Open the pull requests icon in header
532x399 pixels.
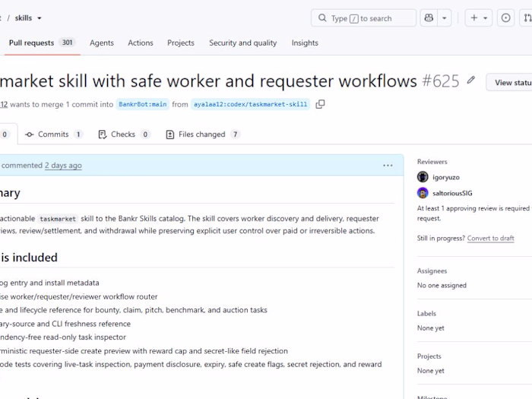point(527,18)
